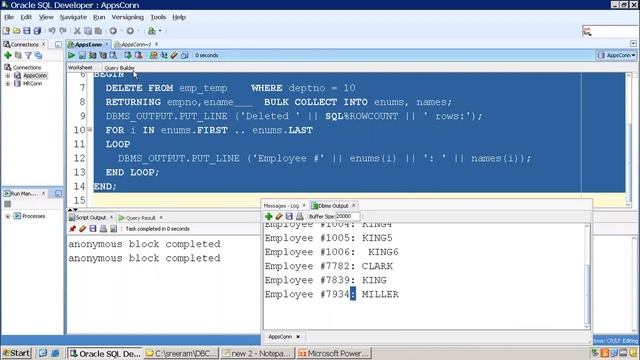
Task: Click the Open folder icon in main toolbar
Action: click(17, 31)
